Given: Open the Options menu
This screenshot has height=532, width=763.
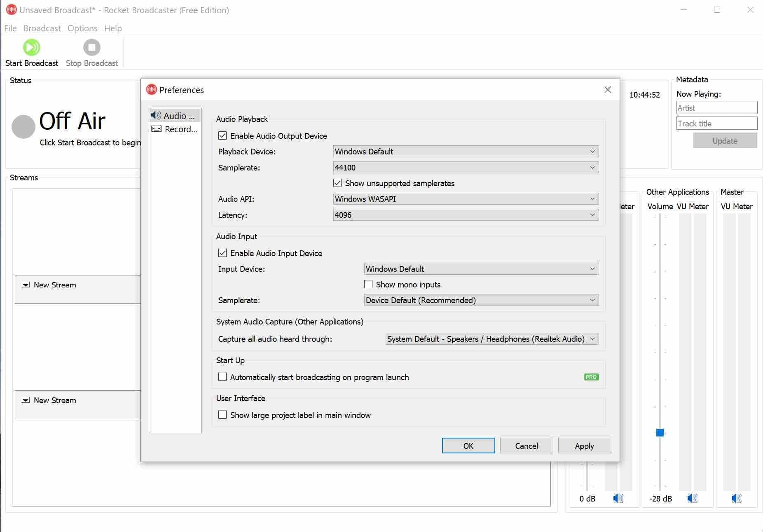Looking at the screenshot, I should (82, 28).
